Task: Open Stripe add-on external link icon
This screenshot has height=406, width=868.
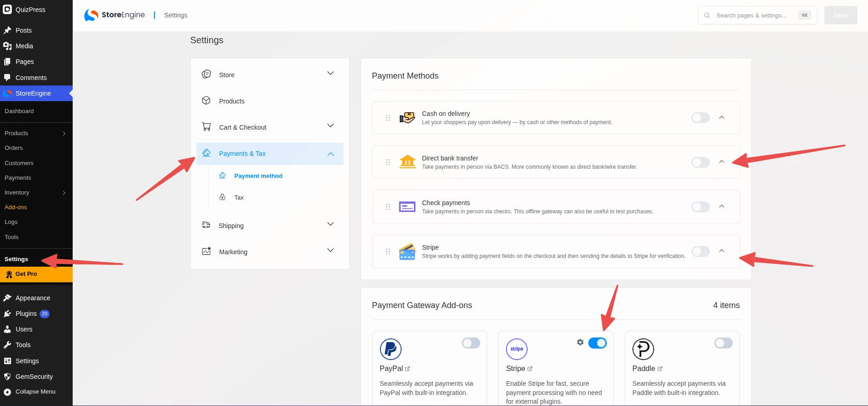Action: coord(530,369)
